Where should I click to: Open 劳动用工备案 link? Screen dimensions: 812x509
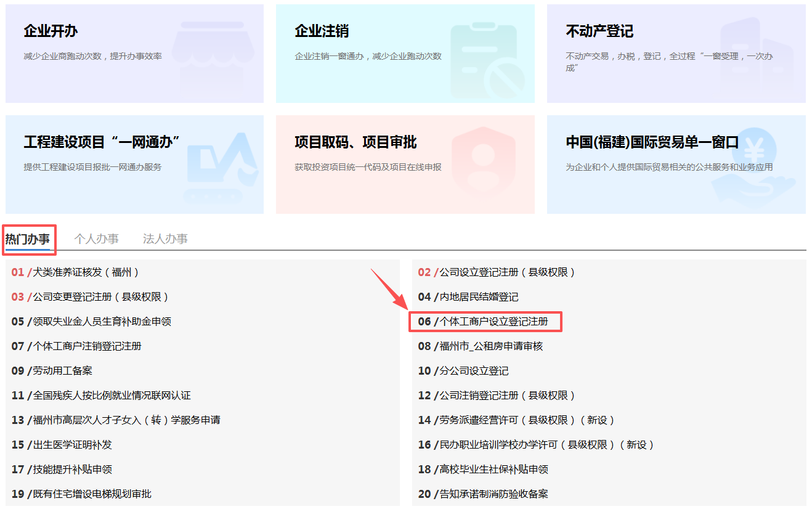tap(62, 371)
